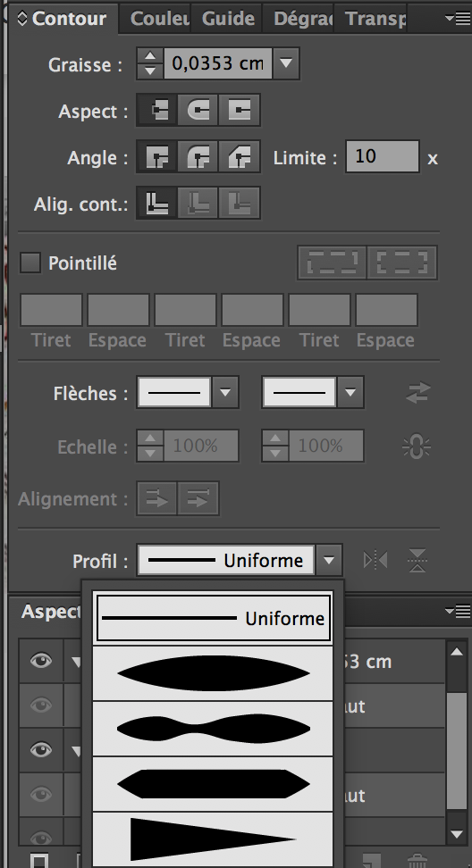472x868 pixels.
Task: Choose the round join Angle icon
Action: (198, 157)
